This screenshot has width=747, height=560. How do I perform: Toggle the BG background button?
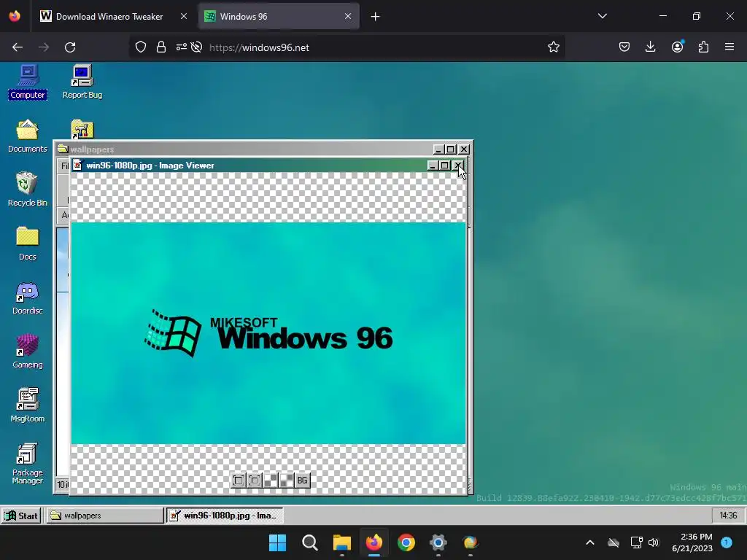coord(303,480)
